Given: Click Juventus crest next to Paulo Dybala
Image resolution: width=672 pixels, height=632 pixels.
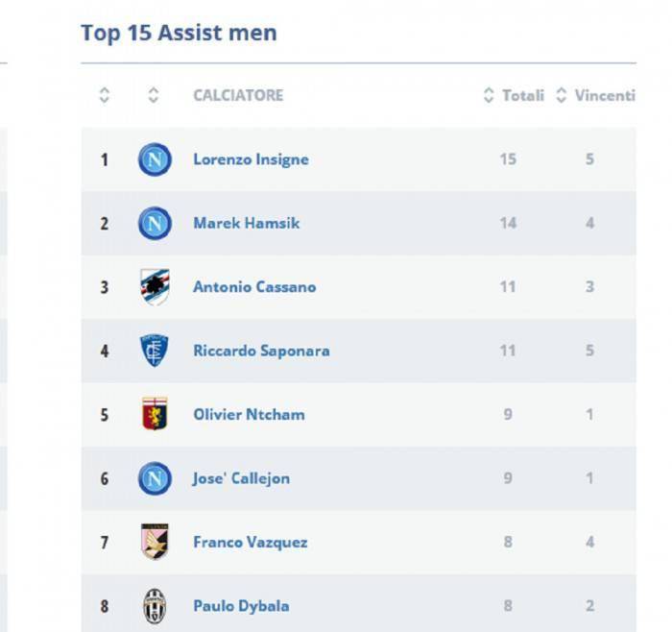Looking at the screenshot, I should pos(154,606).
